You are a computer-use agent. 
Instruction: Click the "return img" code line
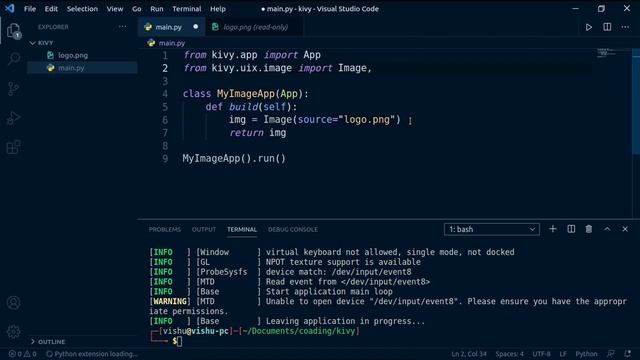[x=258, y=133]
